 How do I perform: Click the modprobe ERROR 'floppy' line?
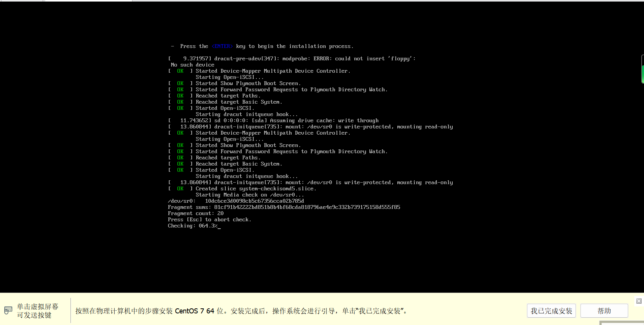click(292, 58)
